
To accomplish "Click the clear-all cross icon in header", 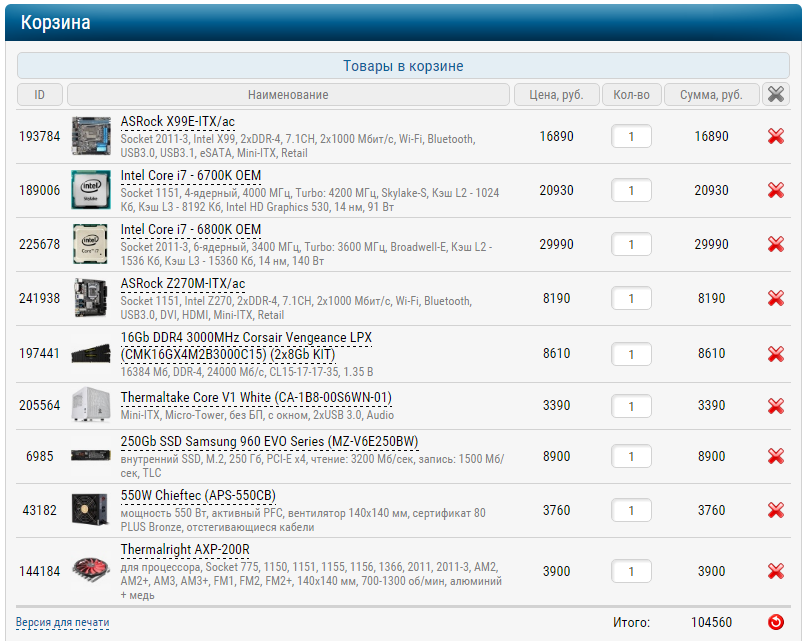I will click(776, 95).
